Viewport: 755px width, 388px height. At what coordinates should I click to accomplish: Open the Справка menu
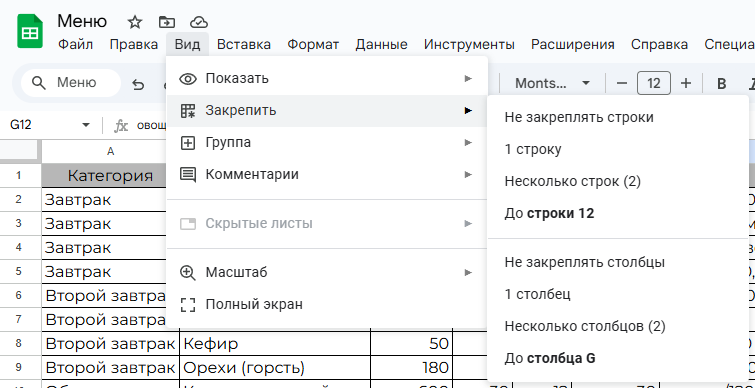click(x=659, y=45)
